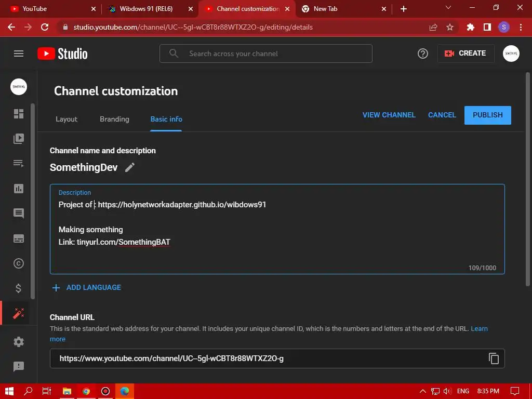Image resolution: width=532 pixels, height=399 pixels.
Task: Click the plus icon beside ADD LANGUAGE
Action: pos(56,288)
